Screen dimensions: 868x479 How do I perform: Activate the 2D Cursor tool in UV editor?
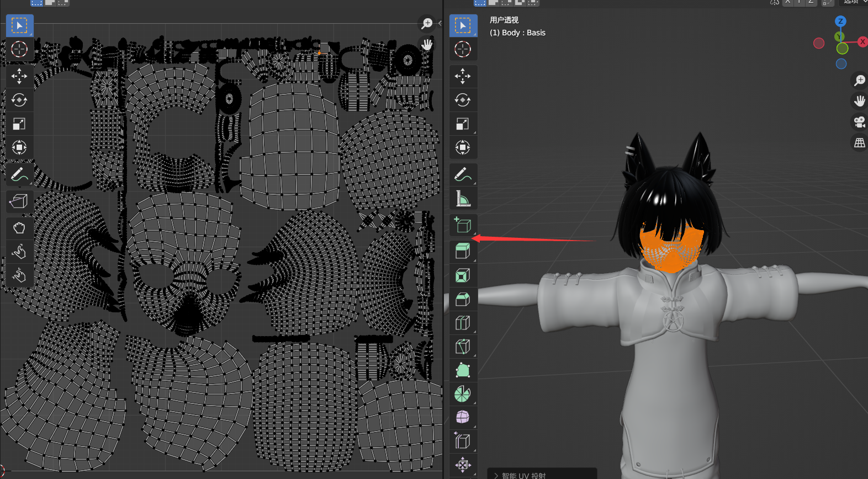tap(19, 49)
